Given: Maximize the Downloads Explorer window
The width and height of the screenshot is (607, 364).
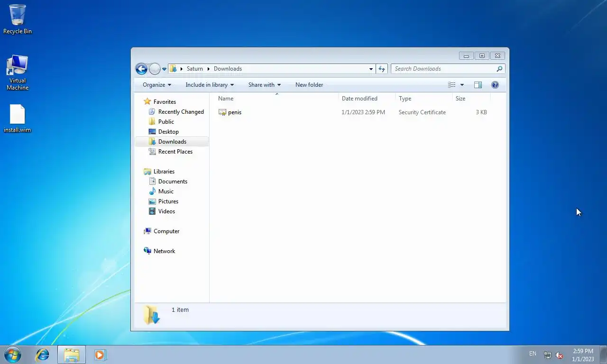Looking at the screenshot, I should 482,56.
